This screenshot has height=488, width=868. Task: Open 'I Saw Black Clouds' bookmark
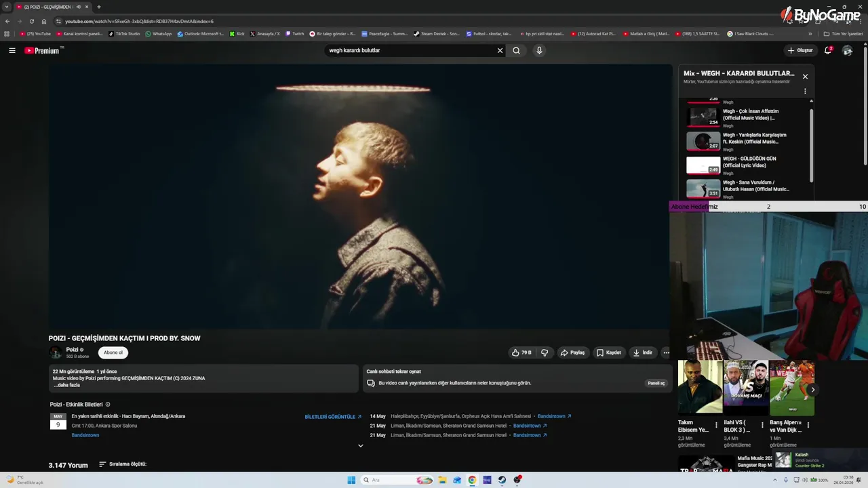pyautogui.click(x=750, y=33)
